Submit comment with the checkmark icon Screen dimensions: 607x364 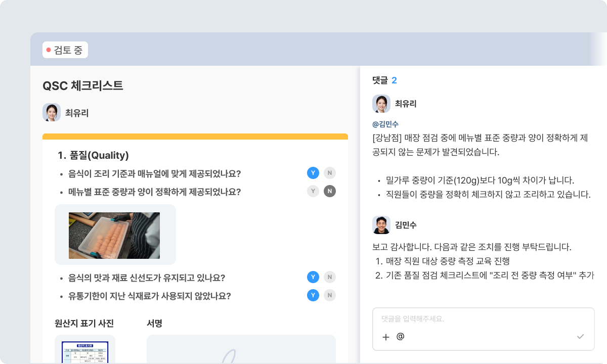(580, 337)
